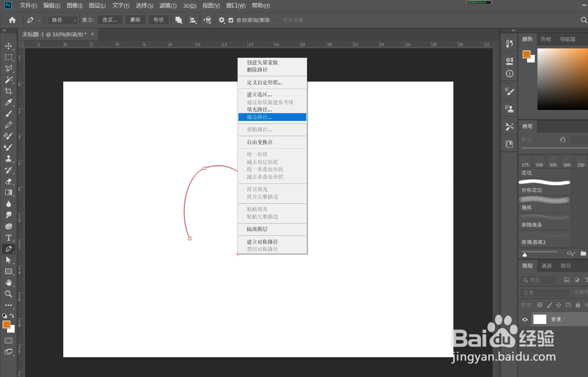Open path operations icon in options bar
Image resolution: width=588 pixels, height=377 pixels.
pyautogui.click(x=179, y=20)
